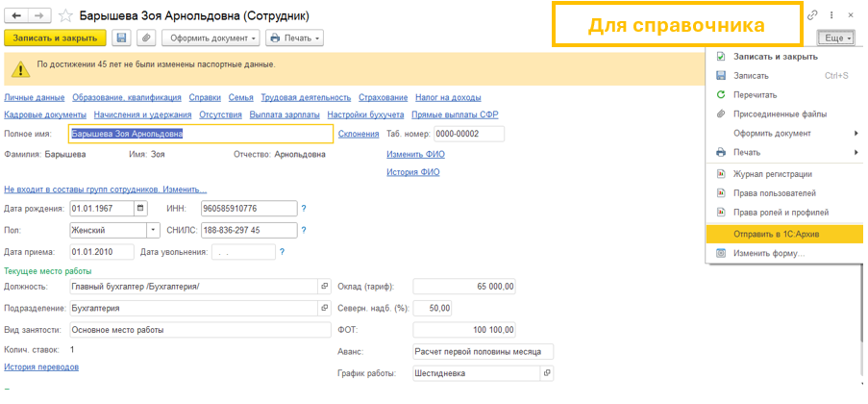
Task: Click the help question mark beside ИНН
Action: (304, 209)
